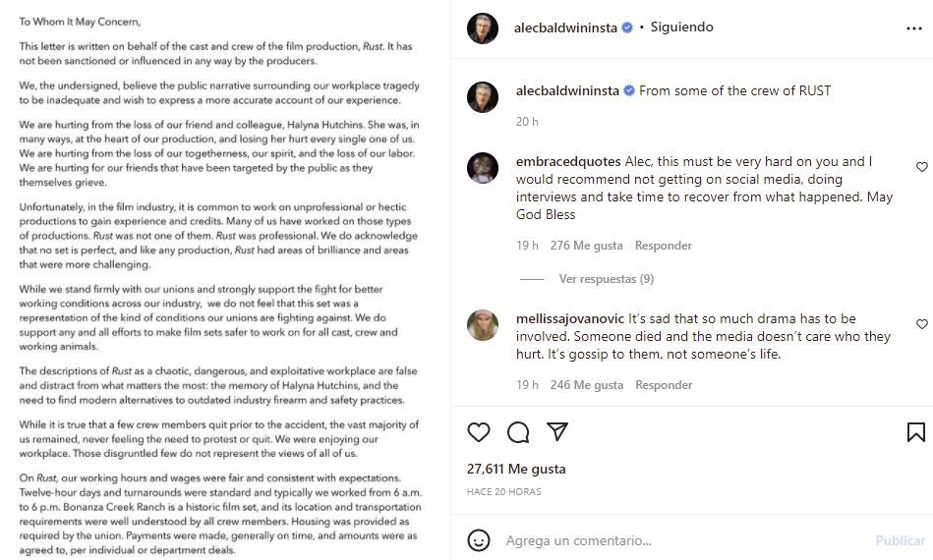Open embracedquotes profile avatar
Viewport: 933px width, 560px height.
[x=483, y=169]
